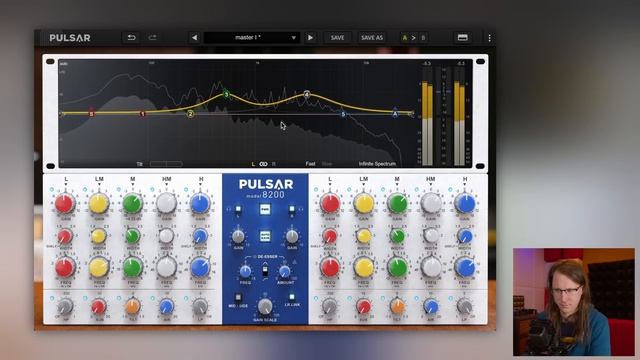Open the 'master I' preset dropdown
The height and width of the screenshot is (360, 640).
point(251,38)
